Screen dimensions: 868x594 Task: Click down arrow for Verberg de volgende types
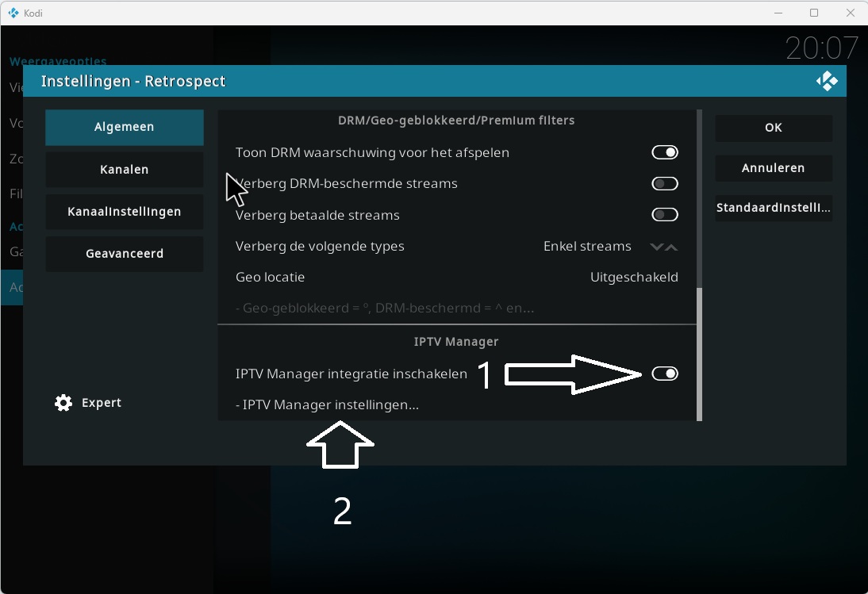point(656,247)
